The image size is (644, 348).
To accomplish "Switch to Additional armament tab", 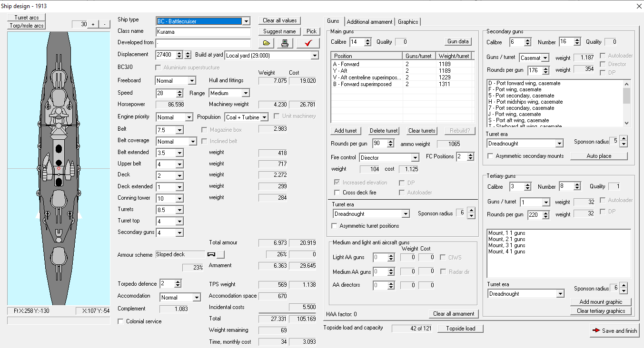I will (x=370, y=22).
